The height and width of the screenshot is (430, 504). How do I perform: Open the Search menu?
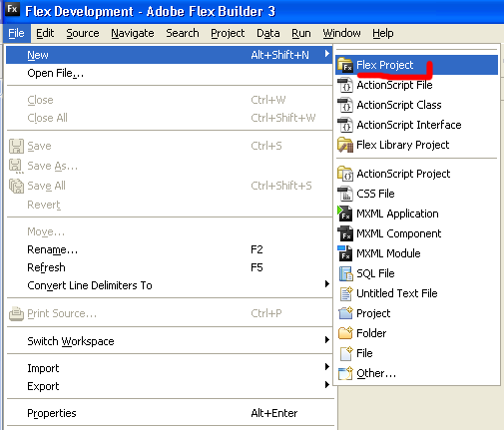click(x=183, y=33)
